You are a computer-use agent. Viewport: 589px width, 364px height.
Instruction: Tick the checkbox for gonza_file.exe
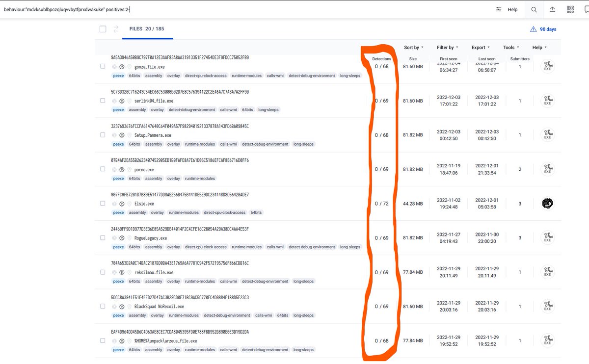point(103,66)
